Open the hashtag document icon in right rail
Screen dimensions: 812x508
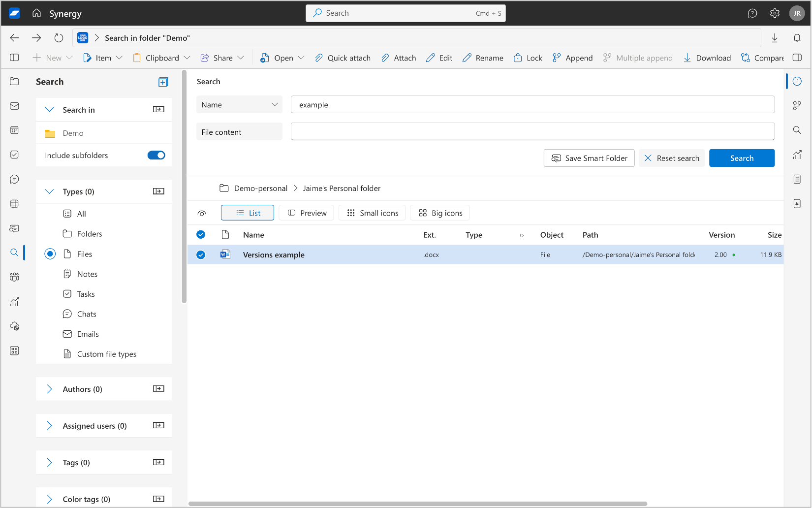797,204
